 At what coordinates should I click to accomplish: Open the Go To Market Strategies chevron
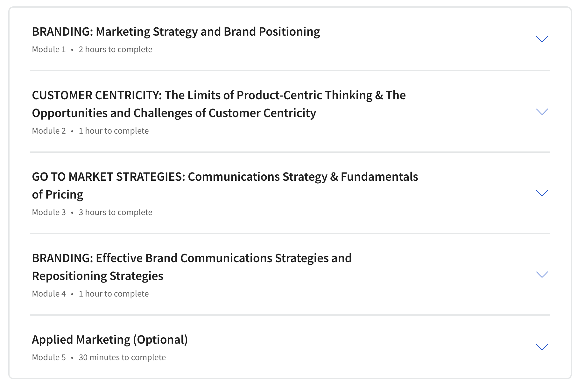click(x=542, y=193)
